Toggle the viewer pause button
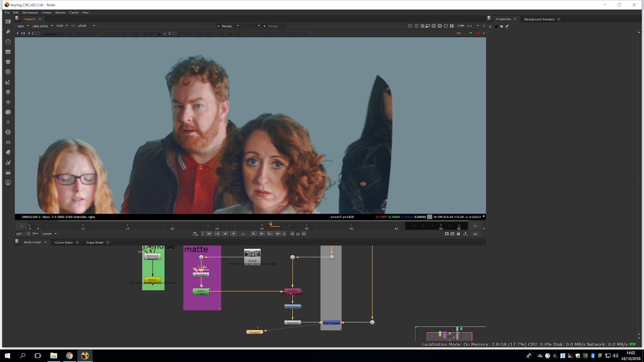 click(x=452, y=26)
